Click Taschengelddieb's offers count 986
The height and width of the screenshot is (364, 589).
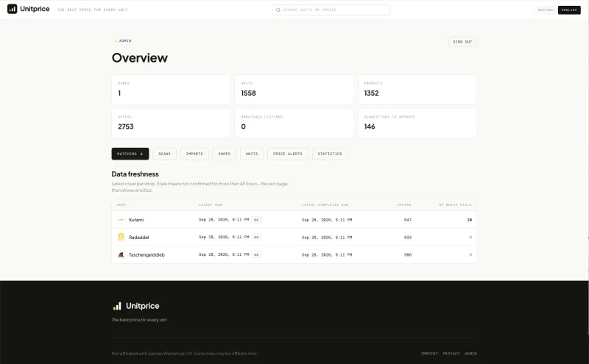(x=408, y=254)
